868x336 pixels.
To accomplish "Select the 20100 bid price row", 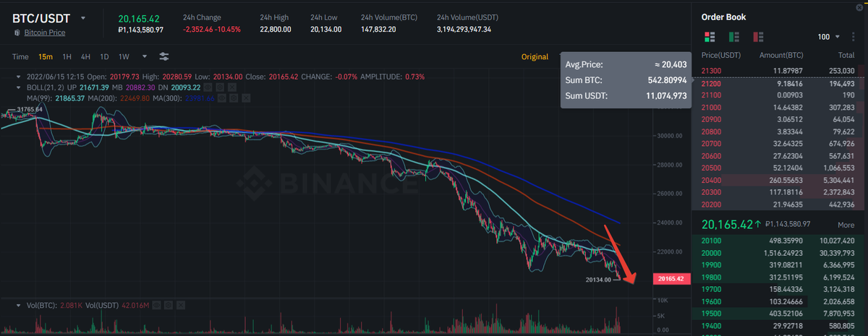I will click(780, 241).
